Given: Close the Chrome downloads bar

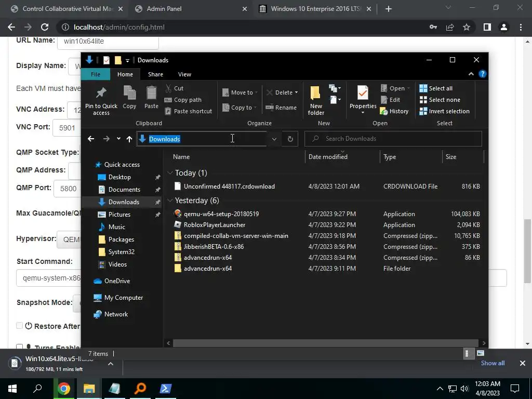Looking at the screenshot, I should coord(523,363).
